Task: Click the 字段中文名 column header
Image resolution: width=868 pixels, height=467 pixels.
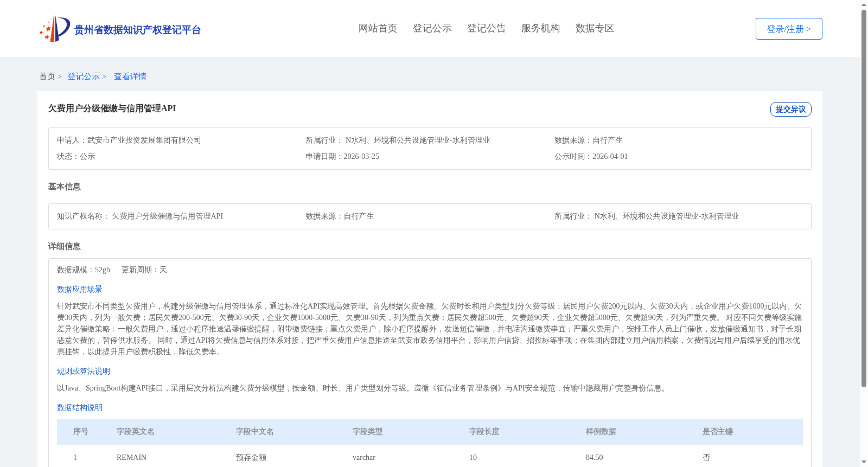Action: (255, 432)
